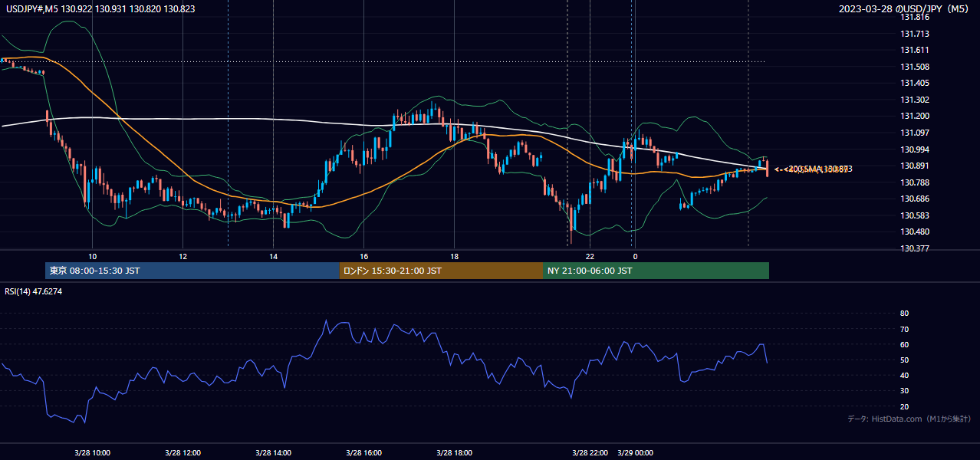Viewport: 980px width, 460px height.
Task: Click the price axis value 131.200
Action: [915, 117]
